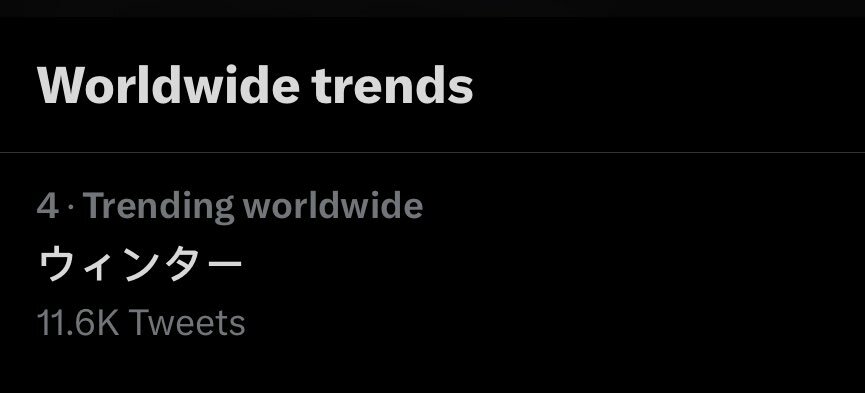
Task: Select the 11.6K Tweets count
Action: 141,323
